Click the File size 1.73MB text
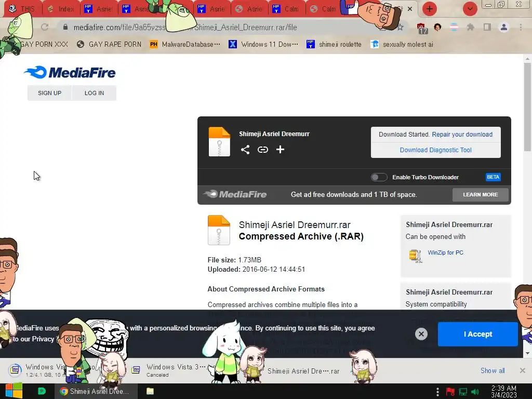532x399 pixels. click(x=234, y=260)
